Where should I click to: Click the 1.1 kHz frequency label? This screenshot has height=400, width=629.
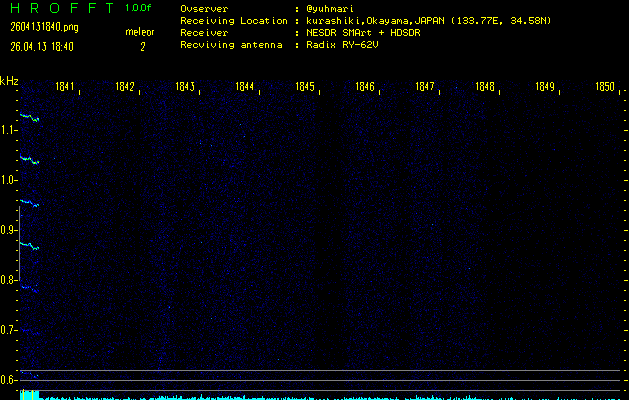(x=7, y=130)
